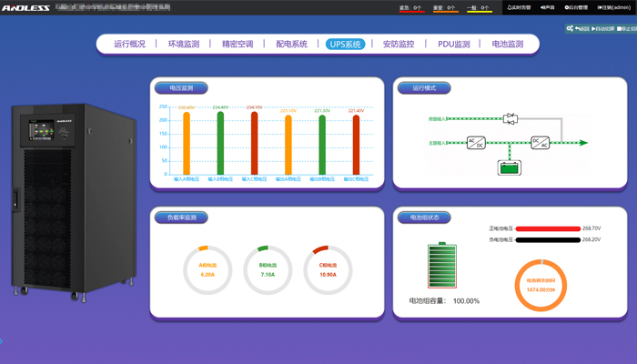
Task: Open the 精密空调 tab
Action: 238,44
